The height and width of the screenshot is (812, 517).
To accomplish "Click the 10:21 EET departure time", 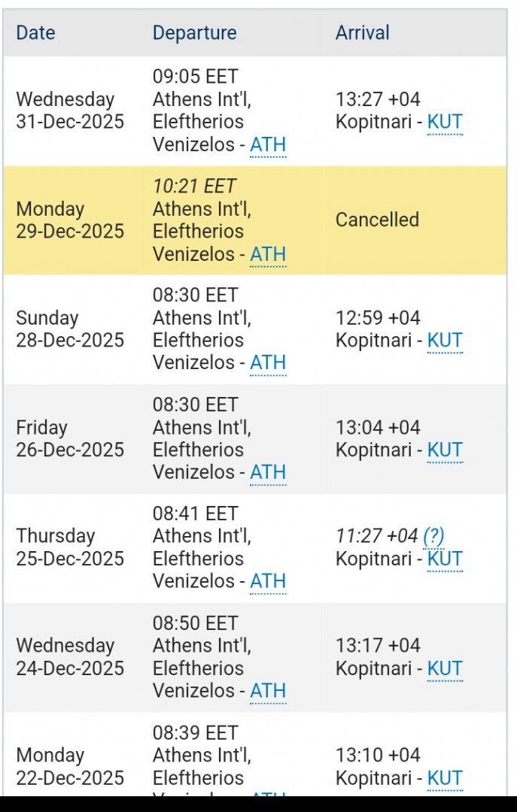I will [194, 186].
